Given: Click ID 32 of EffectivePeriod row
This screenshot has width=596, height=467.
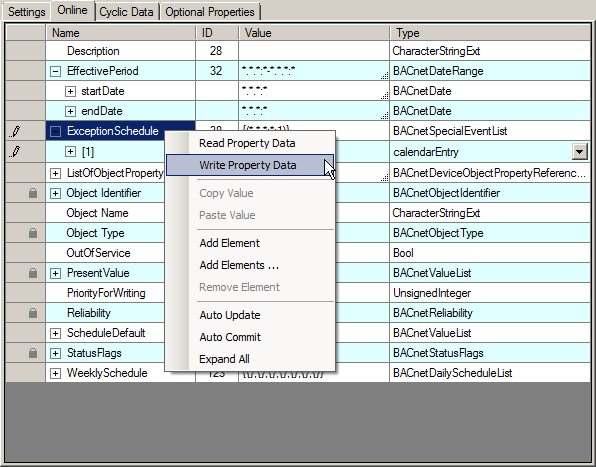Looking at the screenshot, I should click(x=216, y=71).
